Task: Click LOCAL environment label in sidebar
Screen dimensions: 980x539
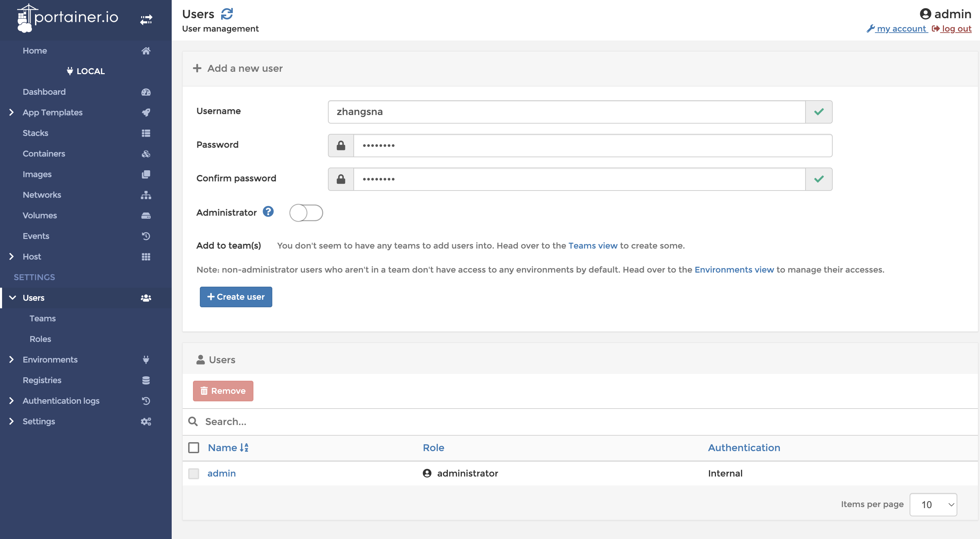Action: coord(86,71)
